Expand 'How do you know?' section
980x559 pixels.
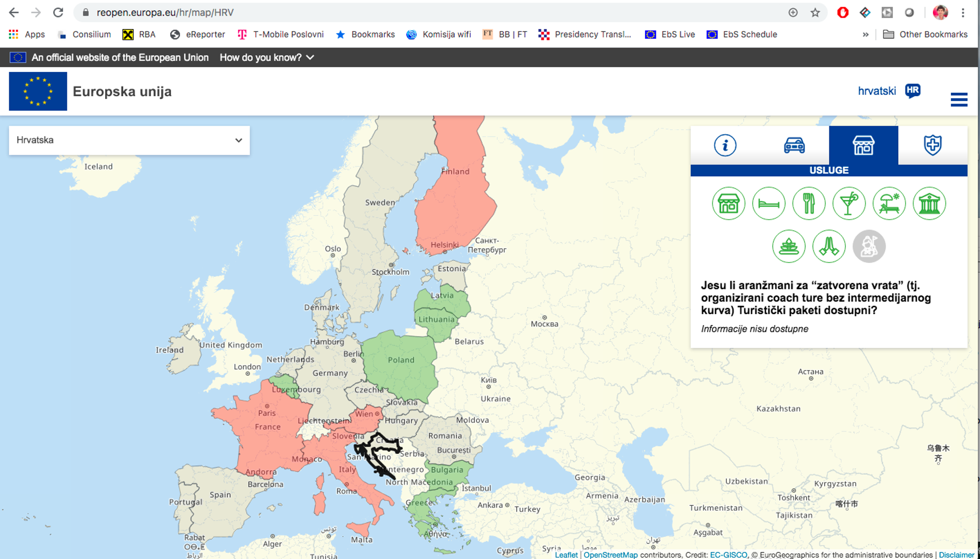click(267, 57)
